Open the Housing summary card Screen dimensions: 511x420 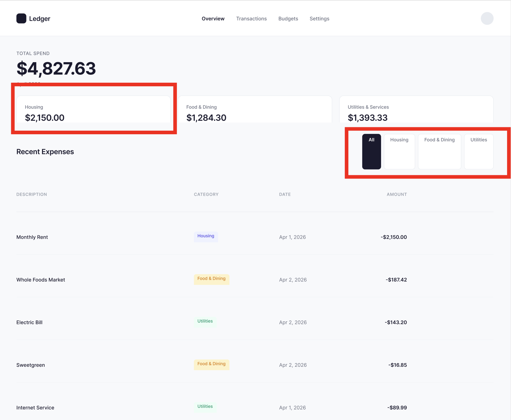(x=94, y=110)
